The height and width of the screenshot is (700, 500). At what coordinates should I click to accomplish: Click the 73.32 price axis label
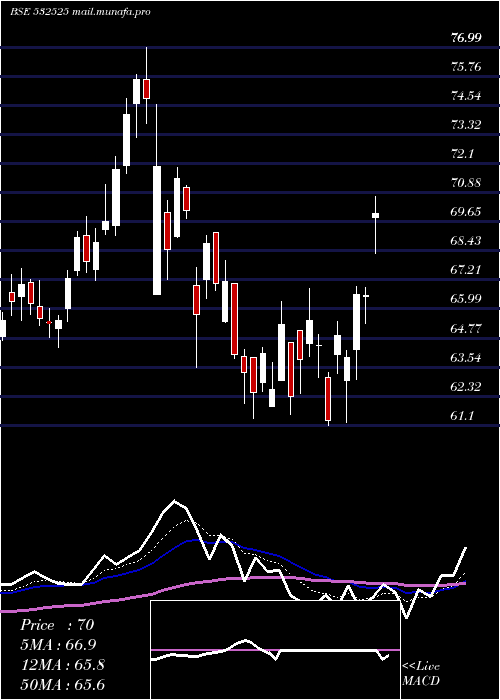(466, 125)
